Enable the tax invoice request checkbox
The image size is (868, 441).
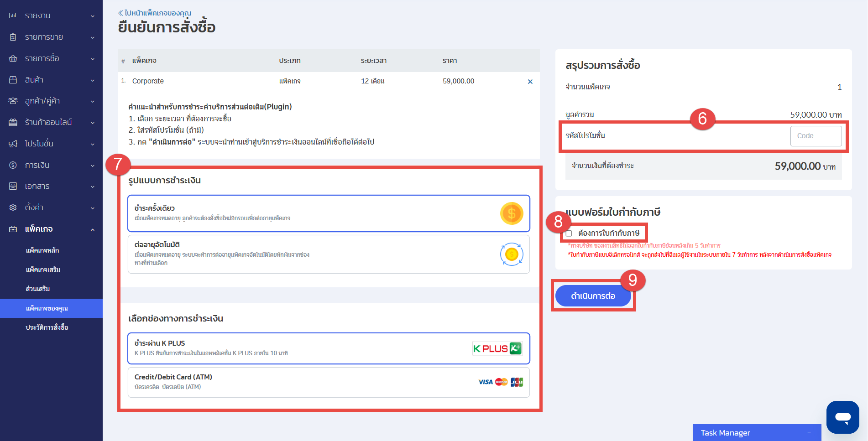[569, 233]
